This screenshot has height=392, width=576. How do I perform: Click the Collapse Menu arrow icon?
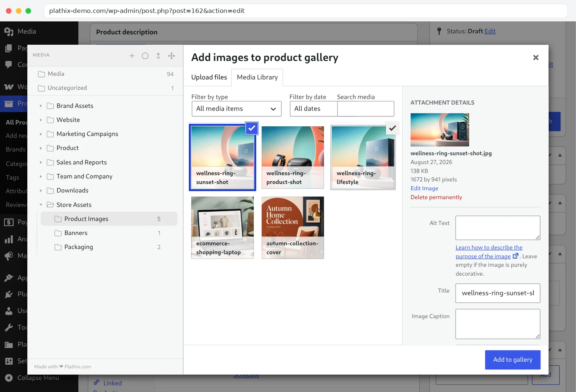pos(9,378)
